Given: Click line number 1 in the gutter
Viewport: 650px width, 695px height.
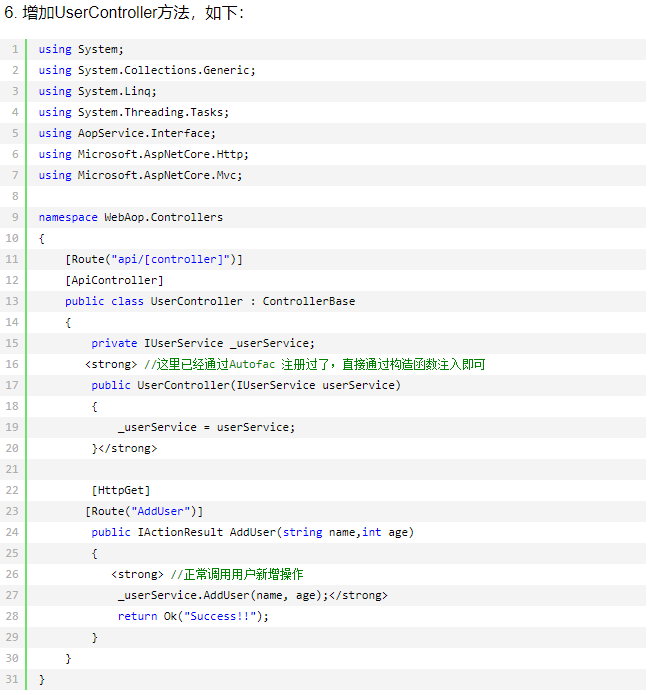Looking at the screenshot, I should click(x=15, y=49).
